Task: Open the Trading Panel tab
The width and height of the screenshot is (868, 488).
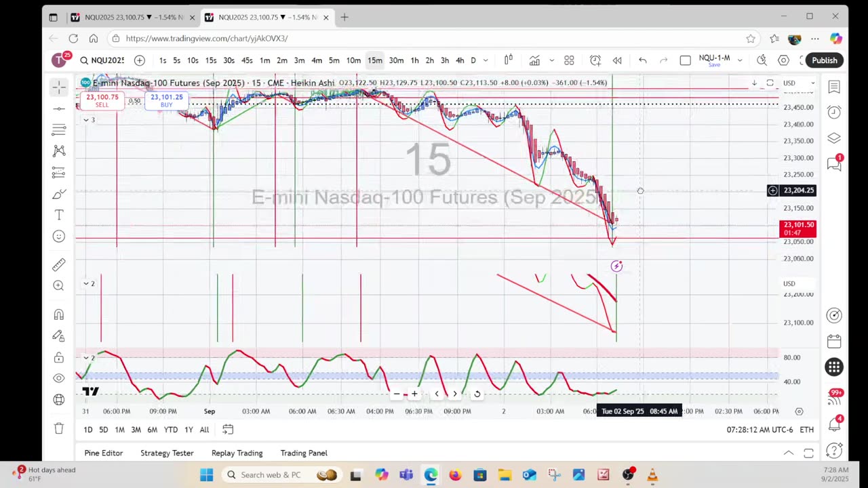Action: tap(304, 453)
